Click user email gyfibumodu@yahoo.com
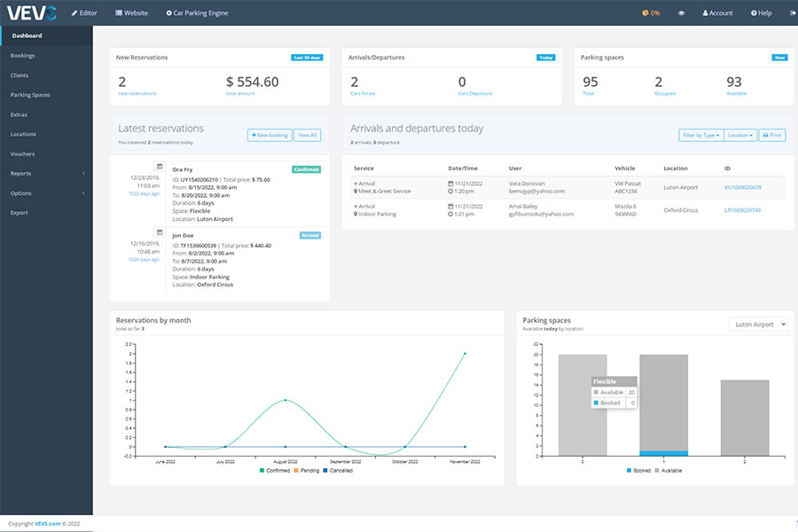 pos(541,215)
